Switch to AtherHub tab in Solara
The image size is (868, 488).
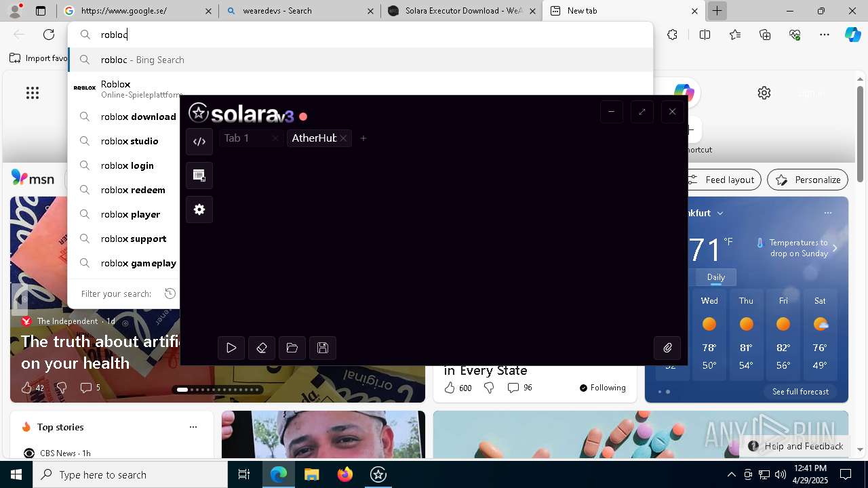314,138
